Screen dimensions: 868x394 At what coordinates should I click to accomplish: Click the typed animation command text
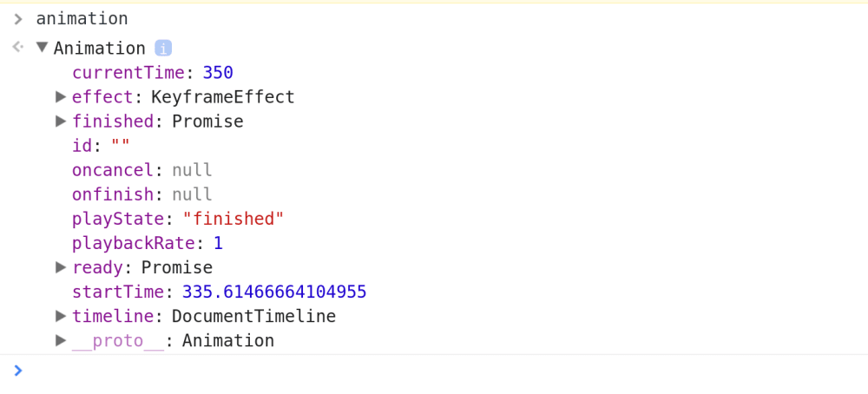pos(82,19)
